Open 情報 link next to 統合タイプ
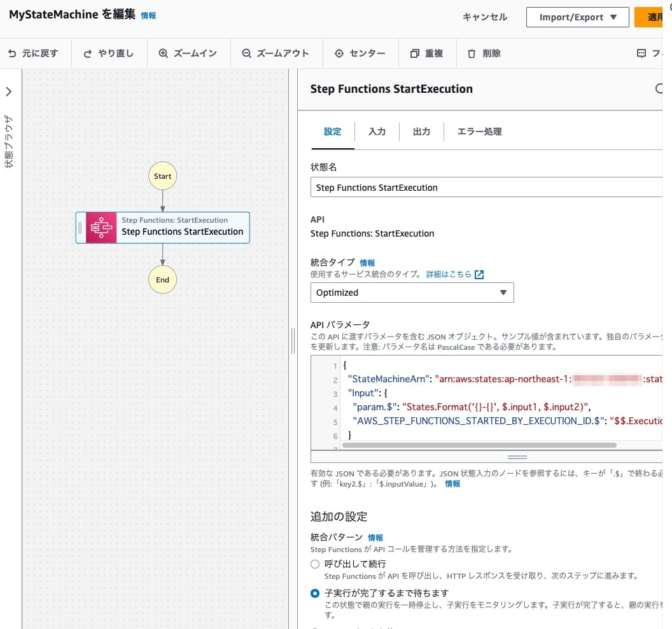The height and width of the screenshot is (629, 672). click(x=367, y=263)
